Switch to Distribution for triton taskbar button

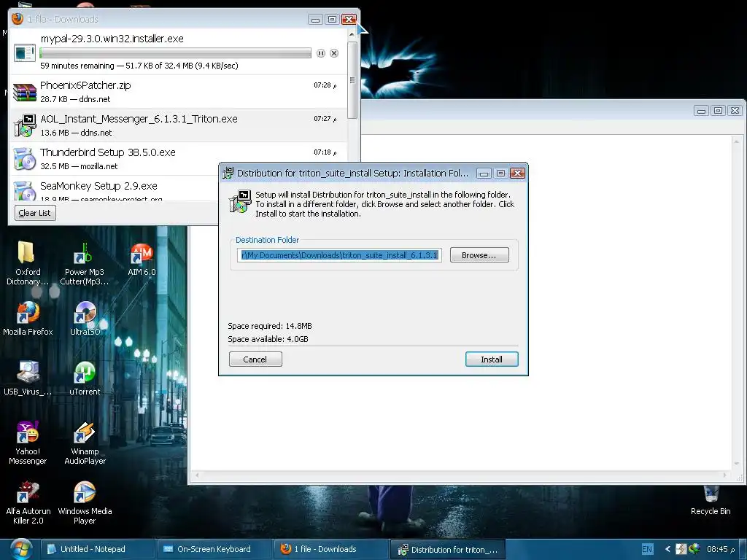point(448,550)
